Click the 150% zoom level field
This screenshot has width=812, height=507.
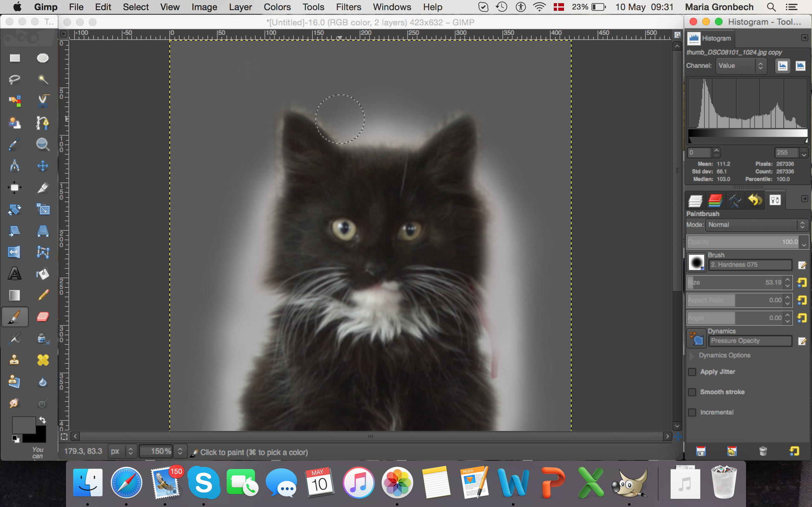[x=156, y=451]
